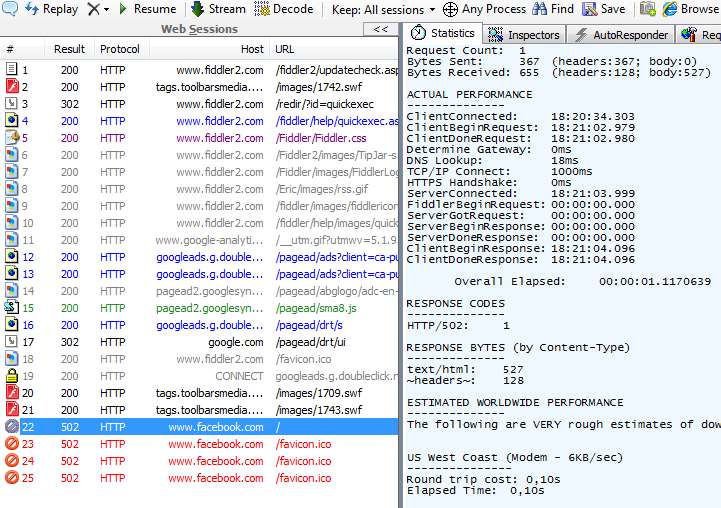Sort by the Host column header

coord(210,49)
